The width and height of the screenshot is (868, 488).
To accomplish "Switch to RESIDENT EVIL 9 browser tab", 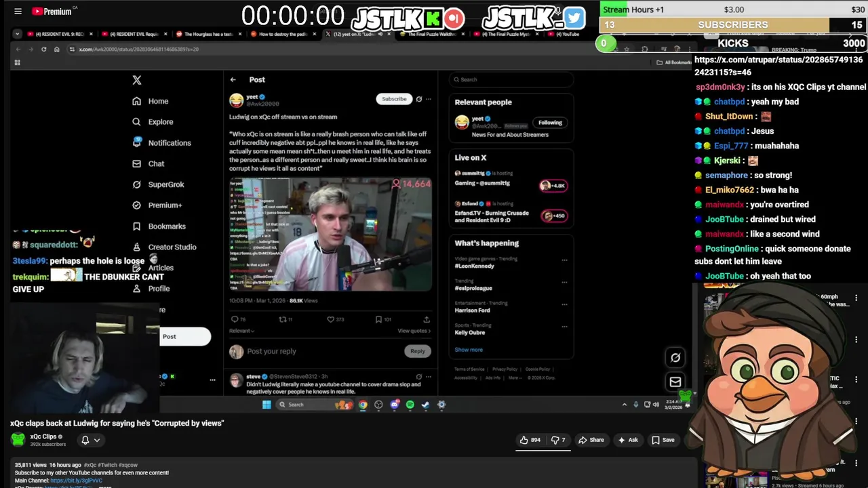I will click(59, 34).
